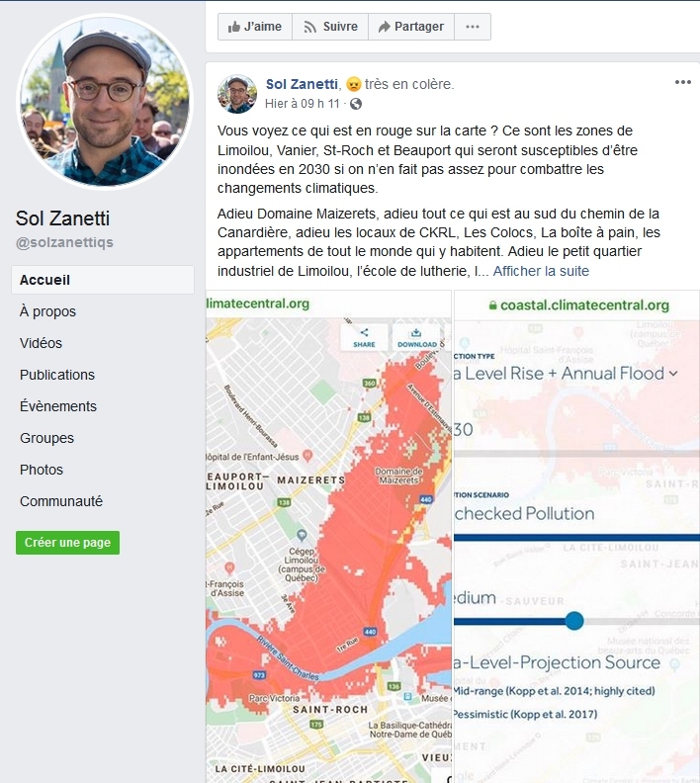Select Pessimistic Kopp 2017 projection source

tap(525, 714)
